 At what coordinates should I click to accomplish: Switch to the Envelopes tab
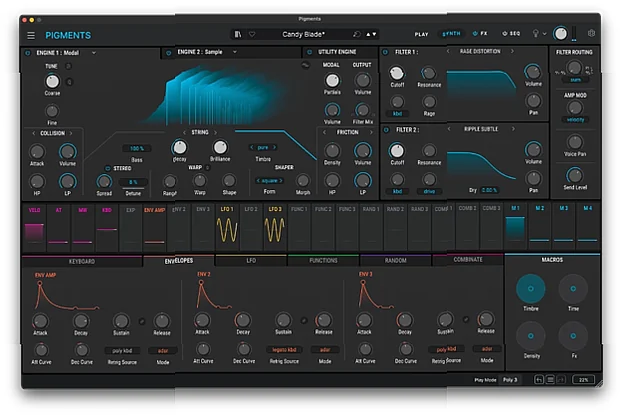pos(179,261)
